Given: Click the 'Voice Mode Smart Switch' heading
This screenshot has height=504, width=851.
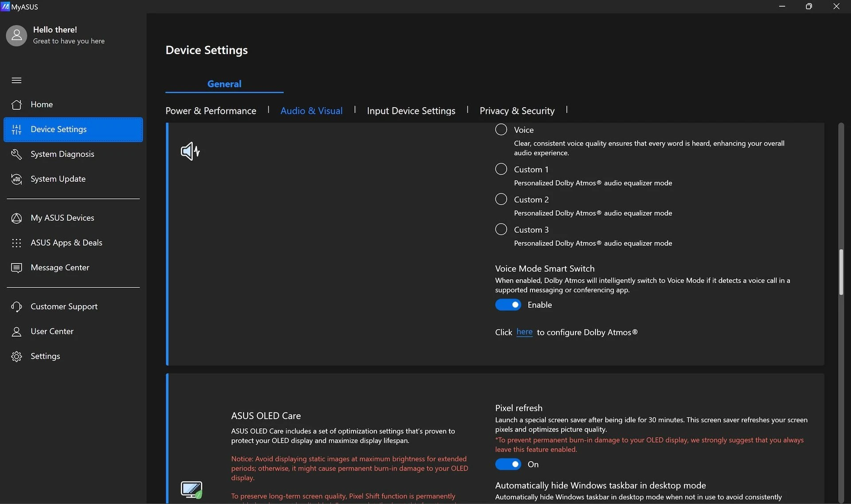Looking at the screenshot, I should click(x=545, y=269).
